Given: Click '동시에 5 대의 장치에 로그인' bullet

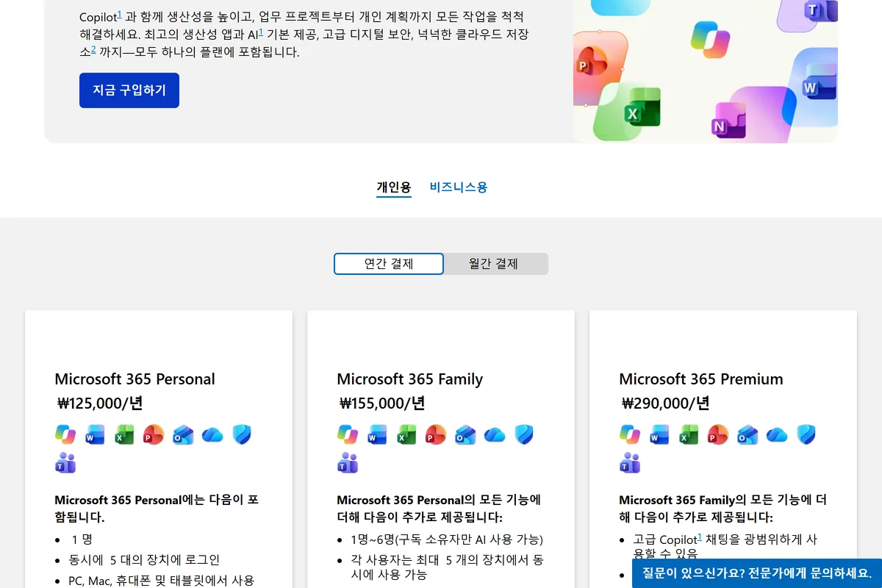Looking at the screenshot, I should tap(144, 559).
